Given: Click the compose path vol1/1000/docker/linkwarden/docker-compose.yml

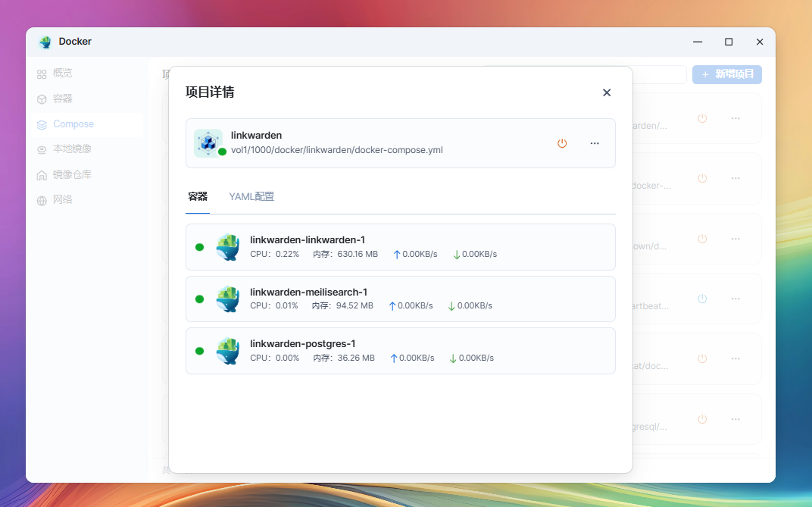Looking at the screenshot, I should coord(336,150).
